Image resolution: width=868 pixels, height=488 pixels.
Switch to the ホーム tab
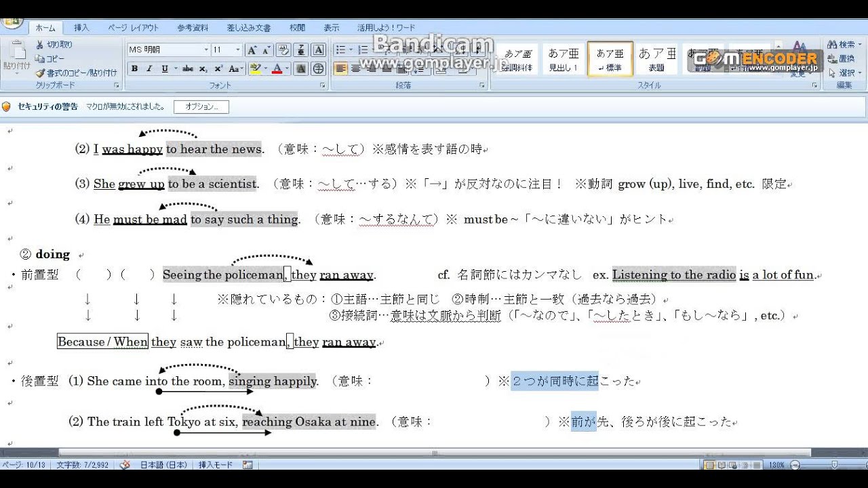(x=45, y=28)
